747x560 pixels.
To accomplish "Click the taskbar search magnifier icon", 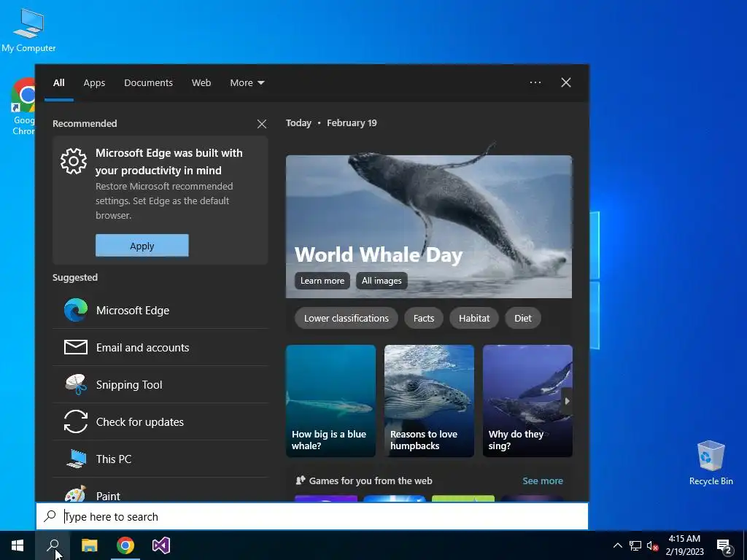I will coord(53,545).
